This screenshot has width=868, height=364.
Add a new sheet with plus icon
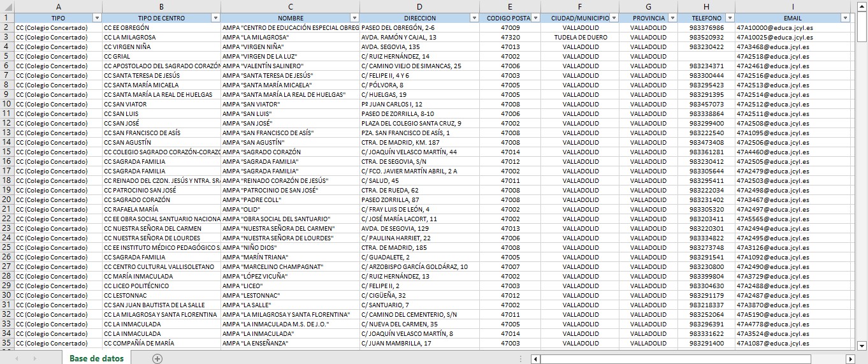[157, 359]
